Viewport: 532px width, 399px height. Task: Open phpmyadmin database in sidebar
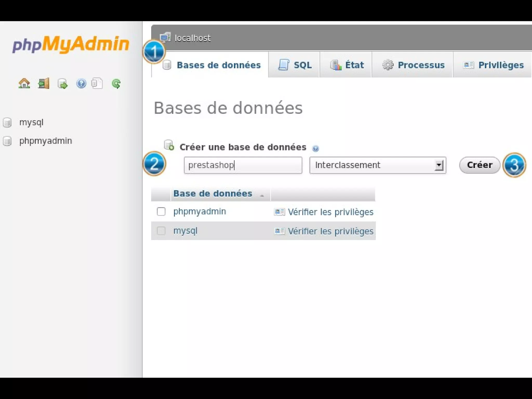click(x=45, y=141)
